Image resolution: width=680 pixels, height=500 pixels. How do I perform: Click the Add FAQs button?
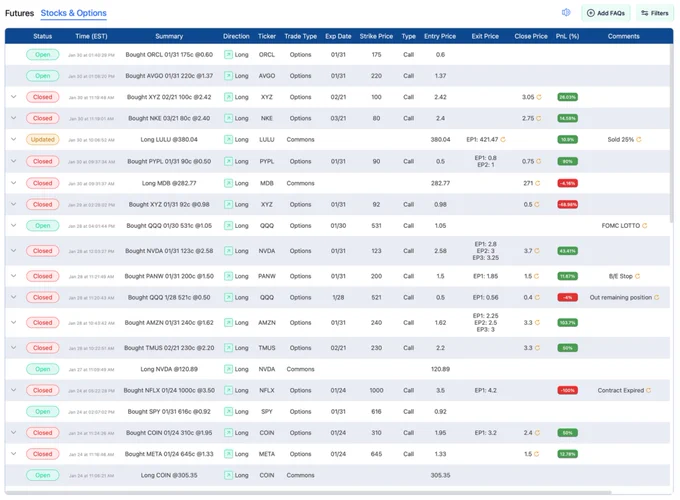click(606, 13)
